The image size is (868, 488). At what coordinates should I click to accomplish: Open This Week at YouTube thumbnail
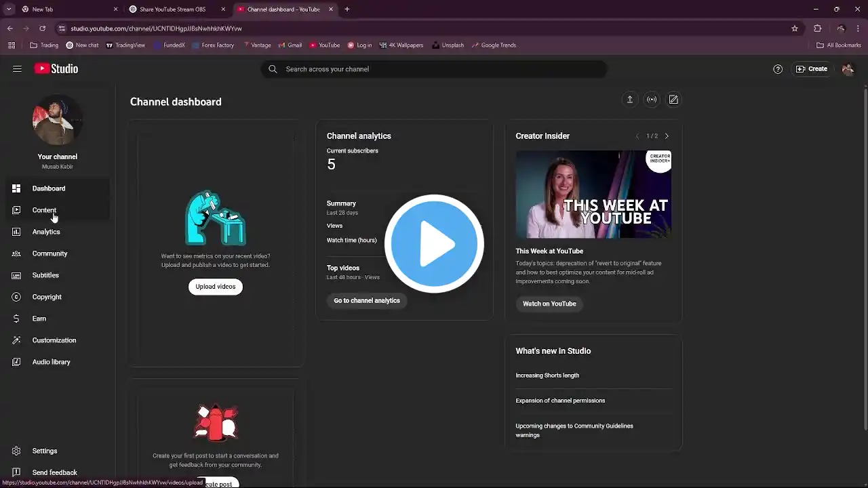pyautogui.click(x=593, y=195)
